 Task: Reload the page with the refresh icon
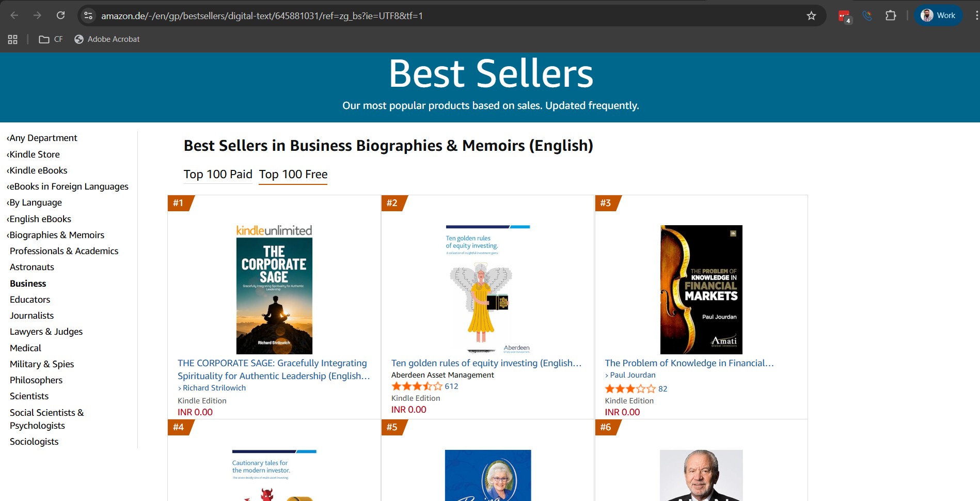click(60, 15)
